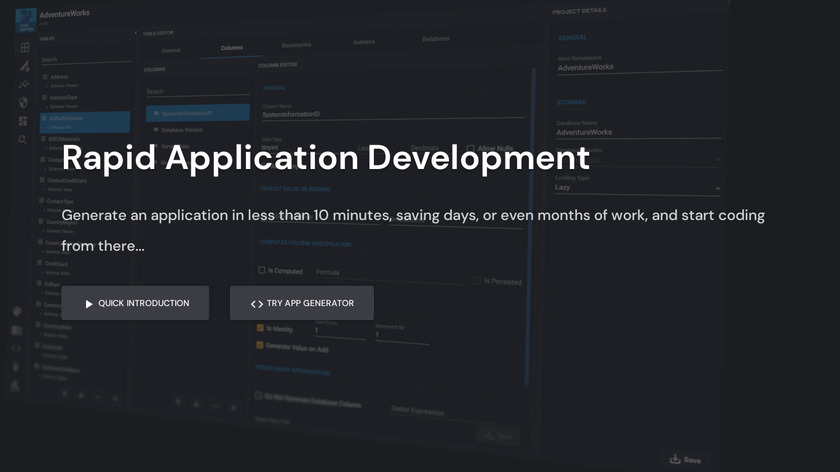Open the Summaries tab

(x=296, y=44)
